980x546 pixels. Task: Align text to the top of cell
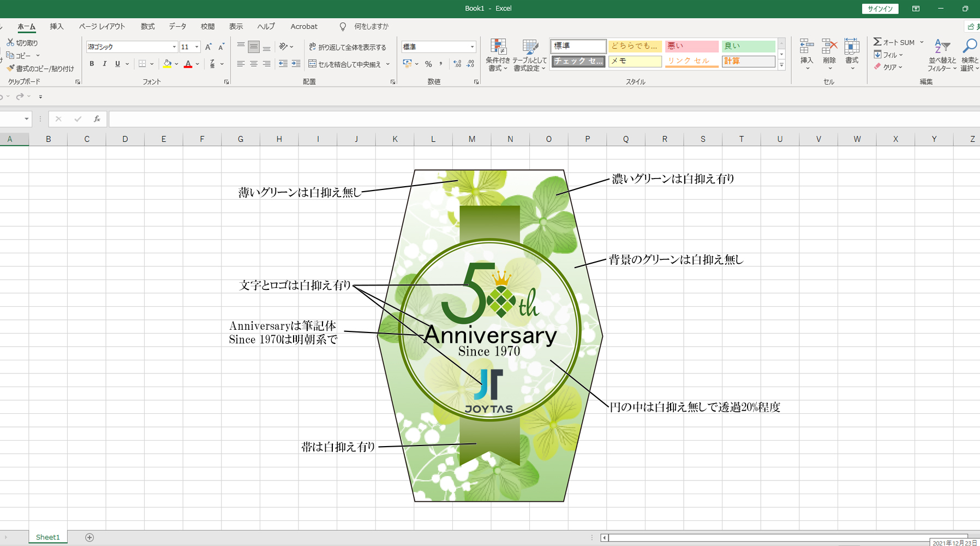241,47
